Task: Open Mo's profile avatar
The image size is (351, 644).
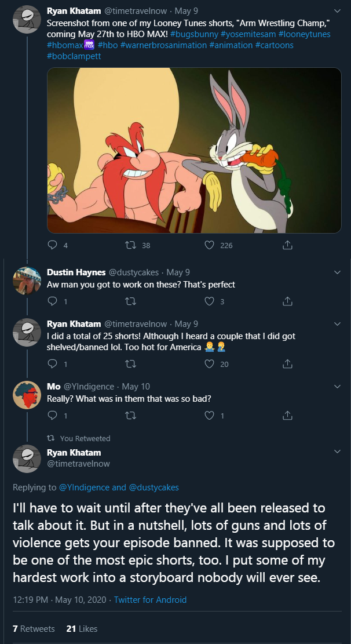Action: pyautogui.click(x=27, y=396)
